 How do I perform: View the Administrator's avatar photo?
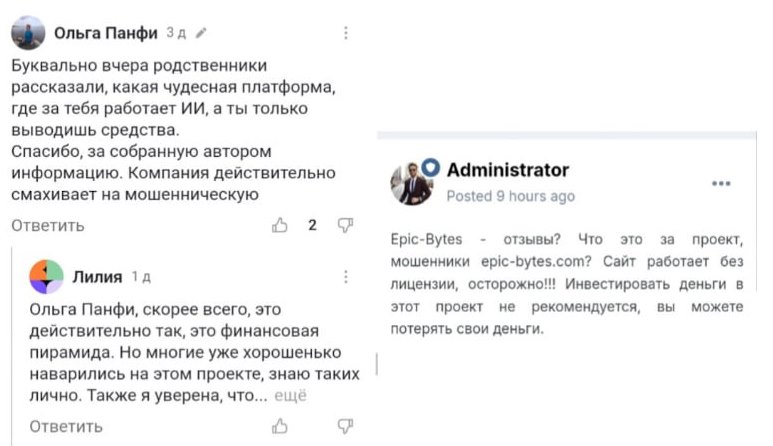point(410,184)
